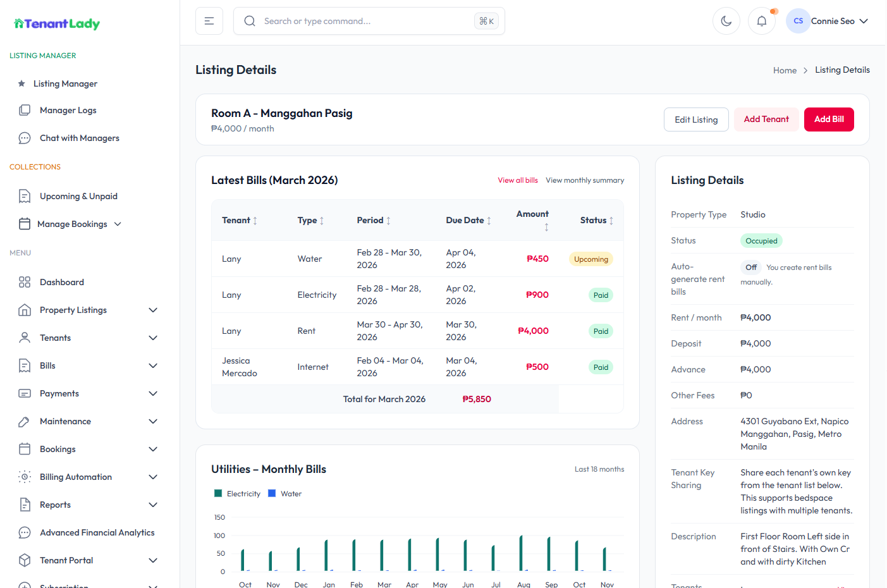Image resolution: width=887 pixels, height=588 pixels.
Task: Toggle the Electricity legend series
Action: (x=237, y=494)
